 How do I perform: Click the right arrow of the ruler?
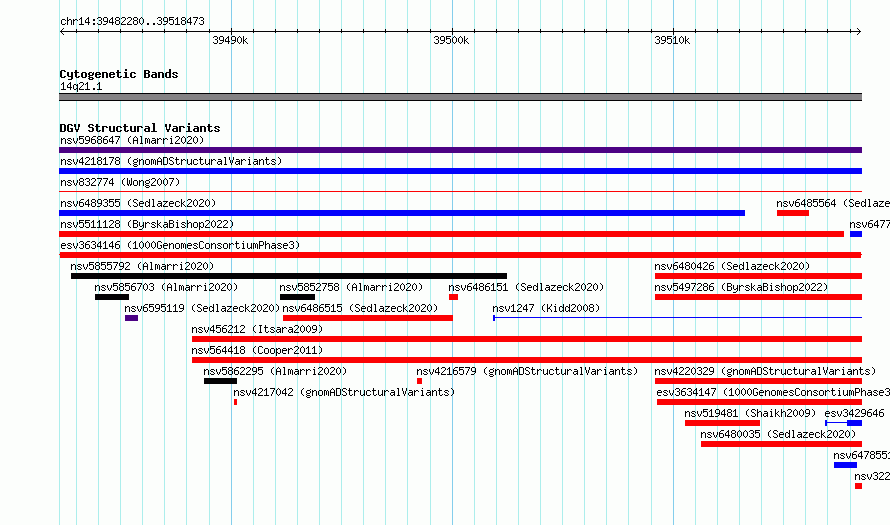858,31
